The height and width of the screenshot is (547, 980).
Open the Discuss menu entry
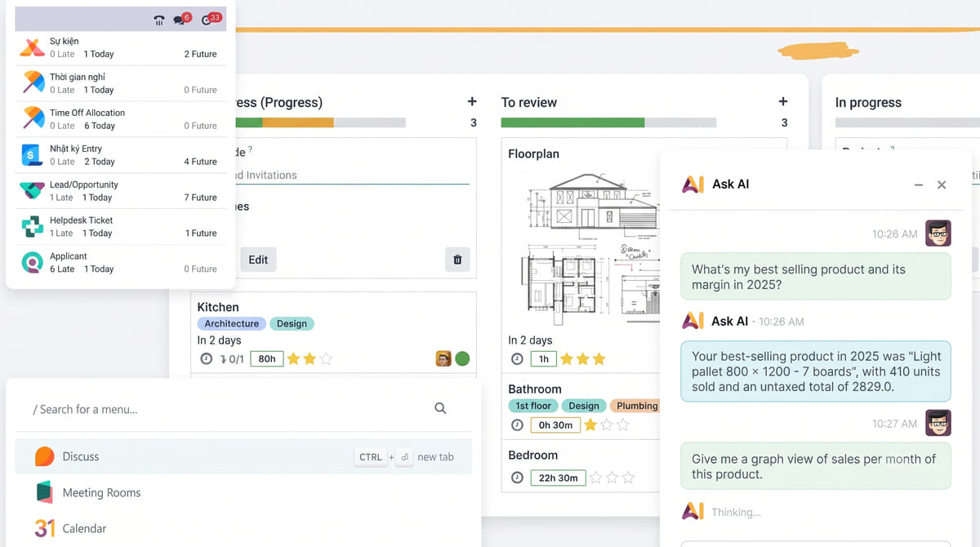[x=243, y=456]
